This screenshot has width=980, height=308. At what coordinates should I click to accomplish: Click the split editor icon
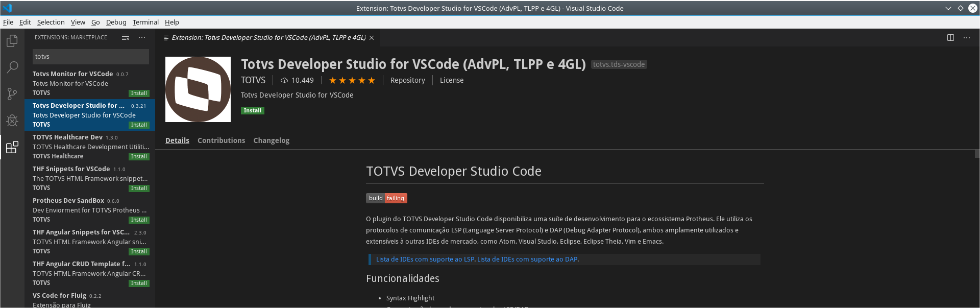950,37
